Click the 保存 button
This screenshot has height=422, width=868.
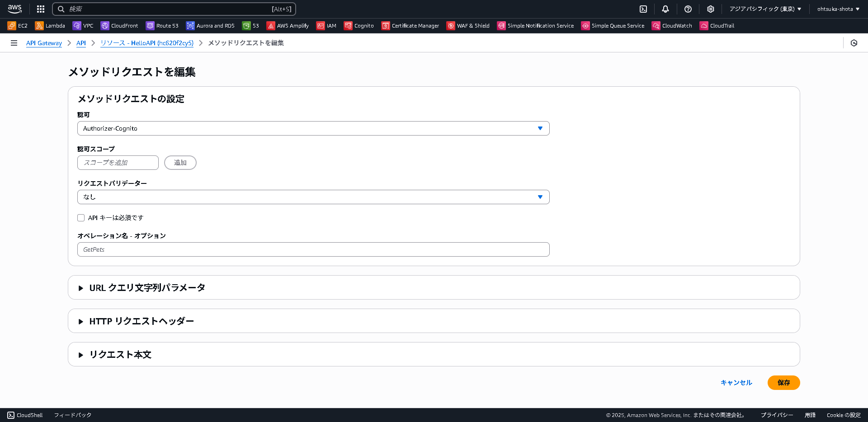[x=783, y=383]
